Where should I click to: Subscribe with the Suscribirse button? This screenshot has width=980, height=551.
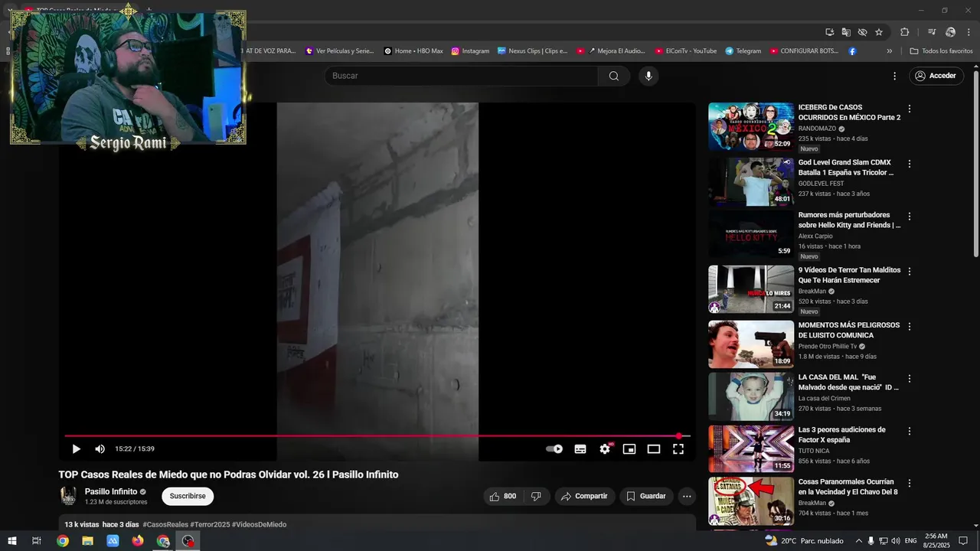tap(188, 496)
